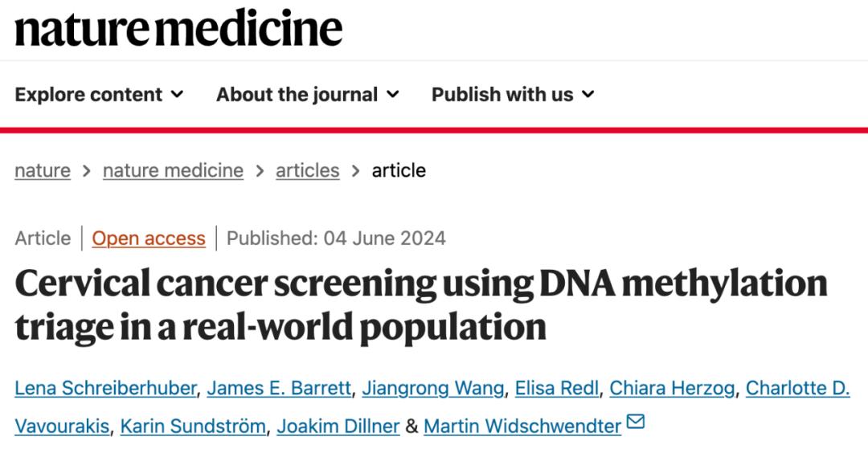Click author name Elisa Redl
Image resolution: width=868 pixels, height=453 pixels.
(x=557, y=388)
